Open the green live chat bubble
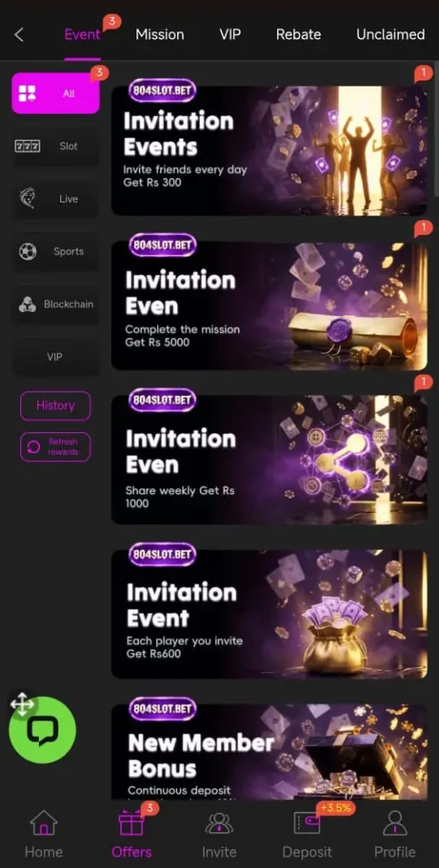Screen dimensions: 439x868 (x=42, y=730)
